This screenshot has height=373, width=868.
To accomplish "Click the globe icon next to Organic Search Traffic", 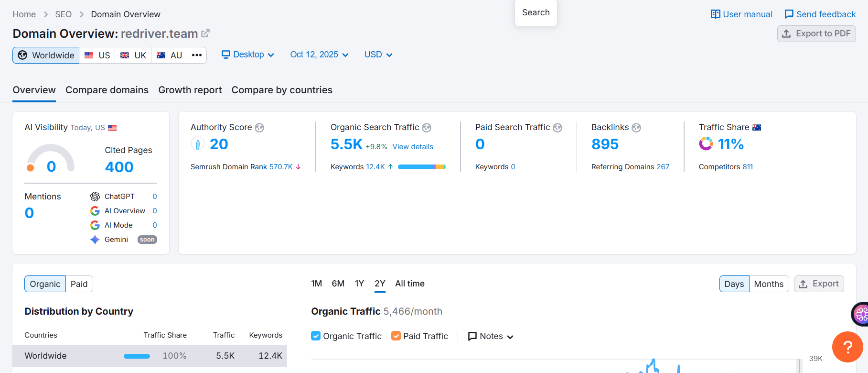I will (x=427, y=128).
